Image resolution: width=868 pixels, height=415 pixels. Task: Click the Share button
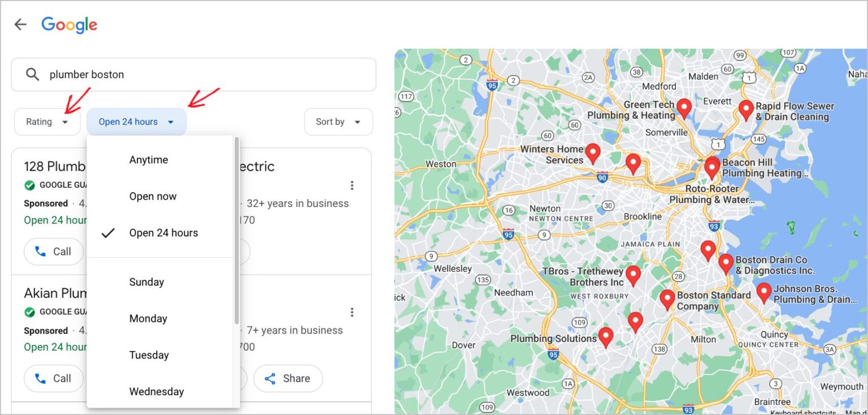click(x=288, y=378)
